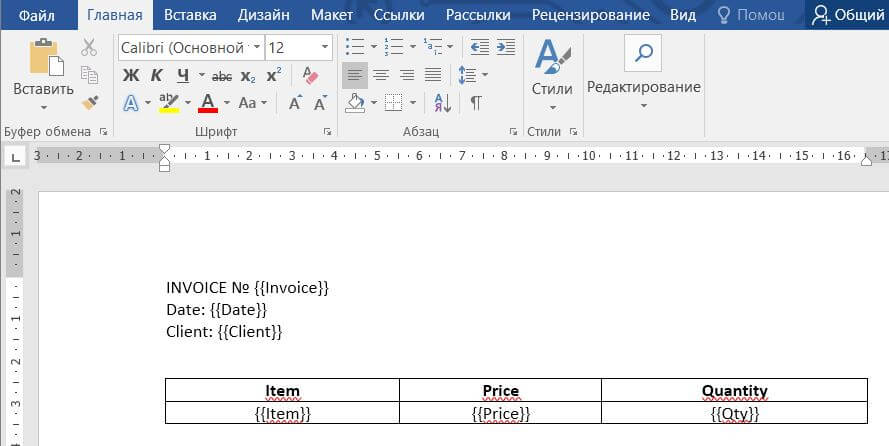The image size is (889, 446).
Task: Switch to the Вид tab
Action: (683, 15)
